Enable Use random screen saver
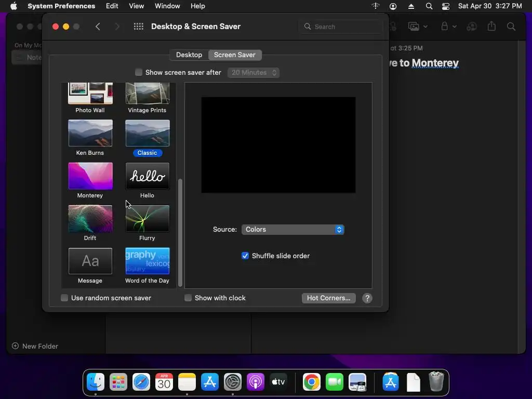This screenshot has height=399, width=532. click(64, 298)
